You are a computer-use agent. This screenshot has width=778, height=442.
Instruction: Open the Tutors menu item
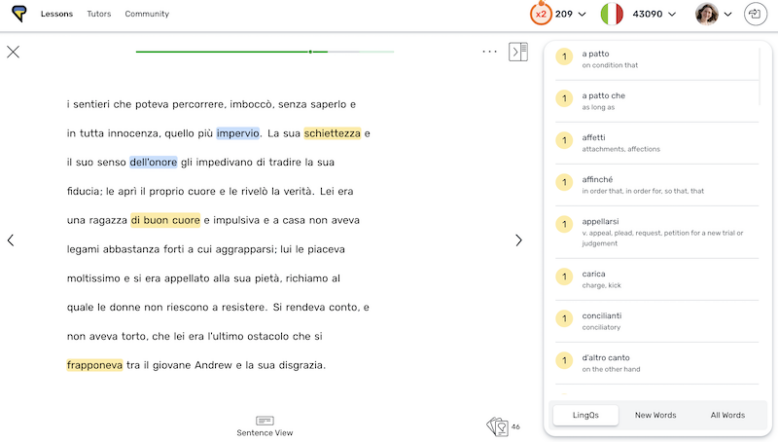[99, 14]
